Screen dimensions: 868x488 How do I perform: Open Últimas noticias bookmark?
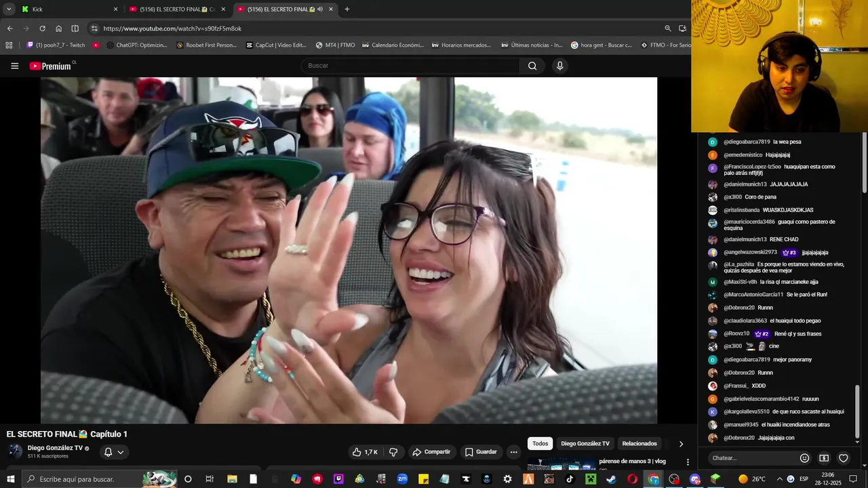pyautogui.click(x=532, y=45)
